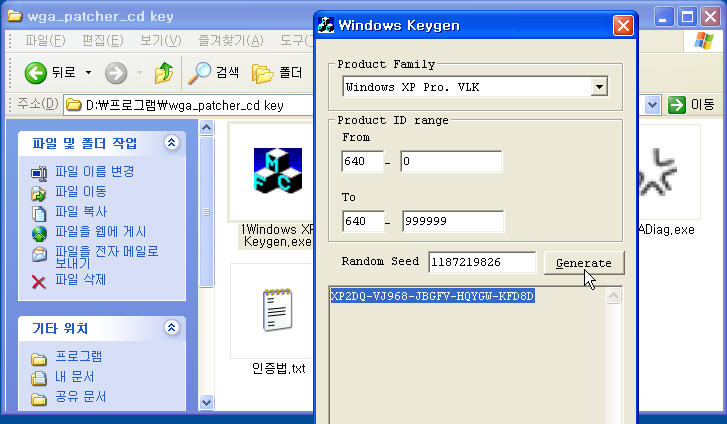The width and height of the screenshot is (727, 424).
Task: Click the 파일 복사 copy file link
Action: pyautogui.click(x=81, y=211)
